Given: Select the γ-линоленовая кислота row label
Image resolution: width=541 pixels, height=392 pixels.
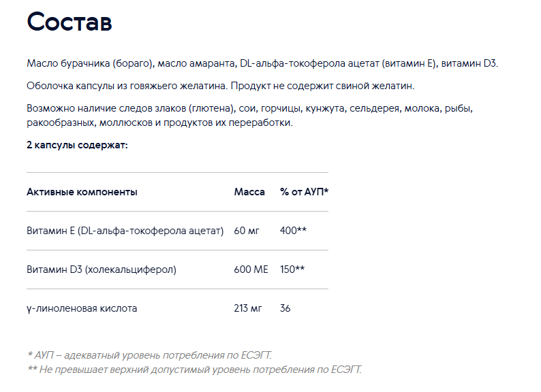Looking at the screenshot, I should 82,308.
